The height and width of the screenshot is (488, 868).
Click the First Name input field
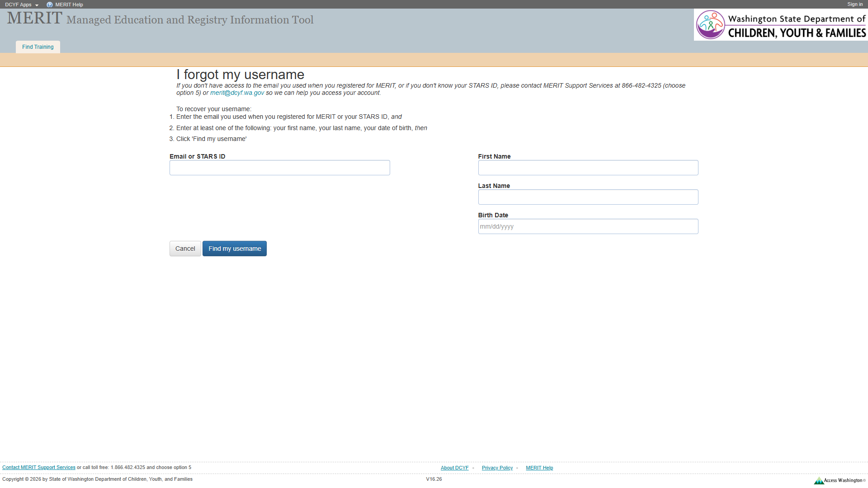(x=588, y=168)
